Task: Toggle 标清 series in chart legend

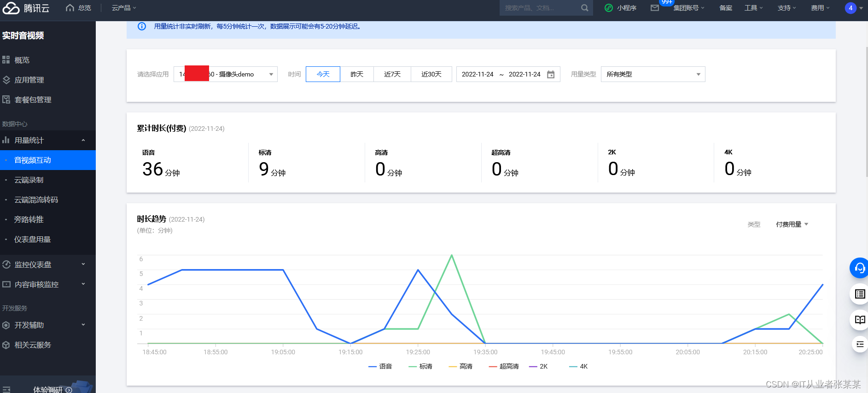Action: [x=420, y=366]
